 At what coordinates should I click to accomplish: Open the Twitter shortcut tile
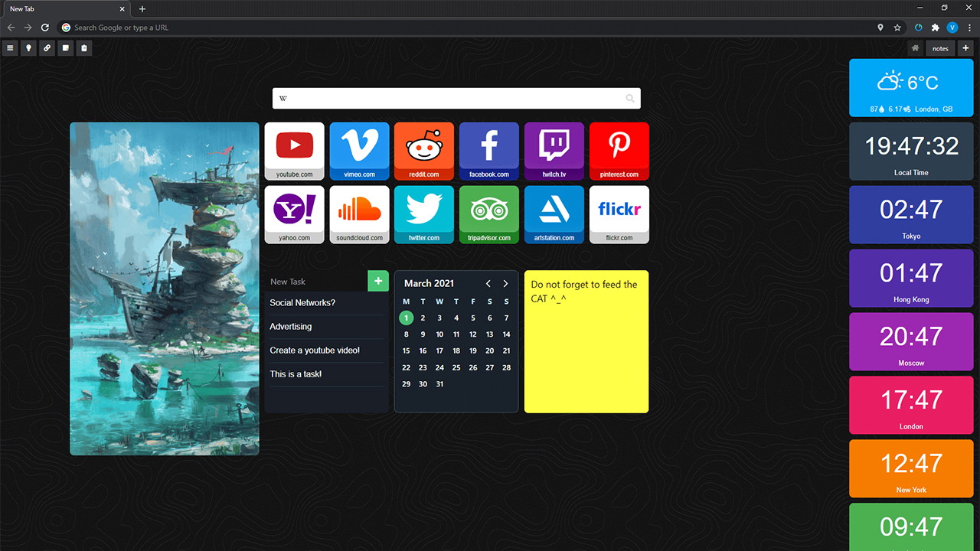423,215
